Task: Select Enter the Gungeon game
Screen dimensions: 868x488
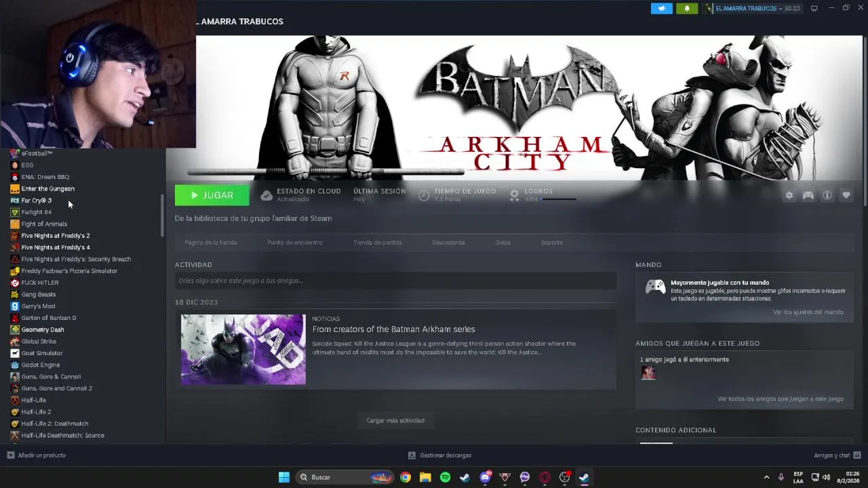Action: (x=47, y=189)
